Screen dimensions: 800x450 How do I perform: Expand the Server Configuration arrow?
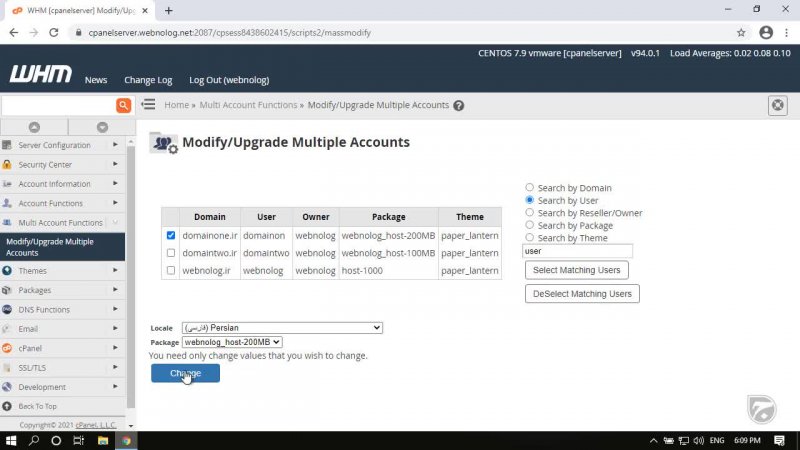115,145
